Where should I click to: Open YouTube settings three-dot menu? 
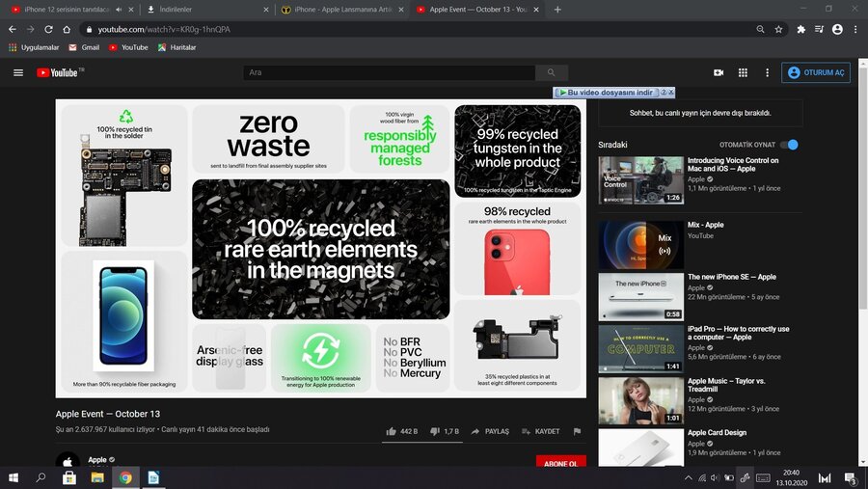(768, 72)
